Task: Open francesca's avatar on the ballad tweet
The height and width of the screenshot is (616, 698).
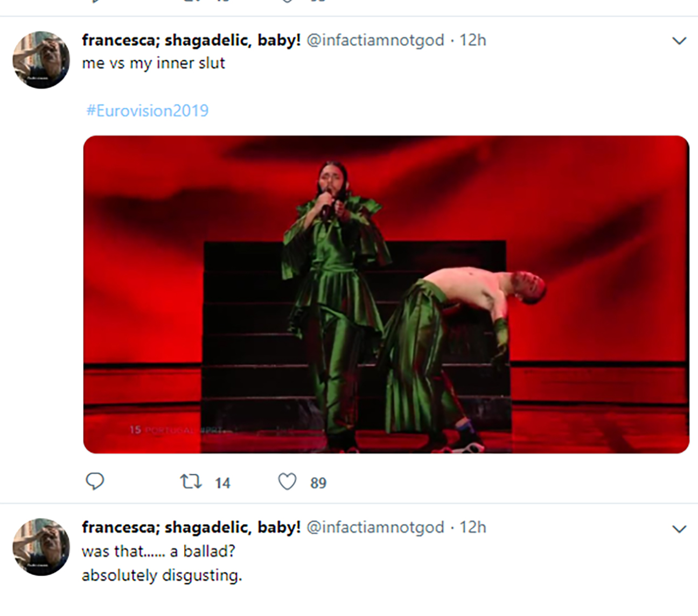Action: coord(41,547)
